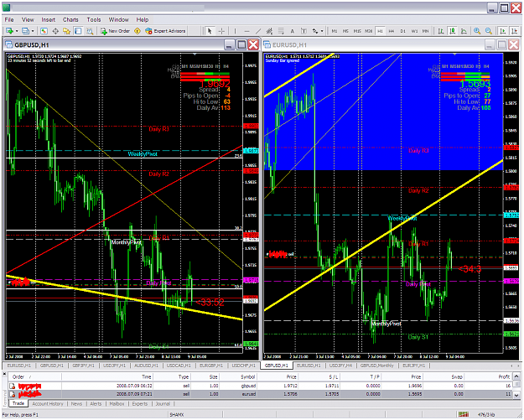Expand the new chart dropdown arrow
The width and height of the screenshot is (524, 420).
(17, 31)
